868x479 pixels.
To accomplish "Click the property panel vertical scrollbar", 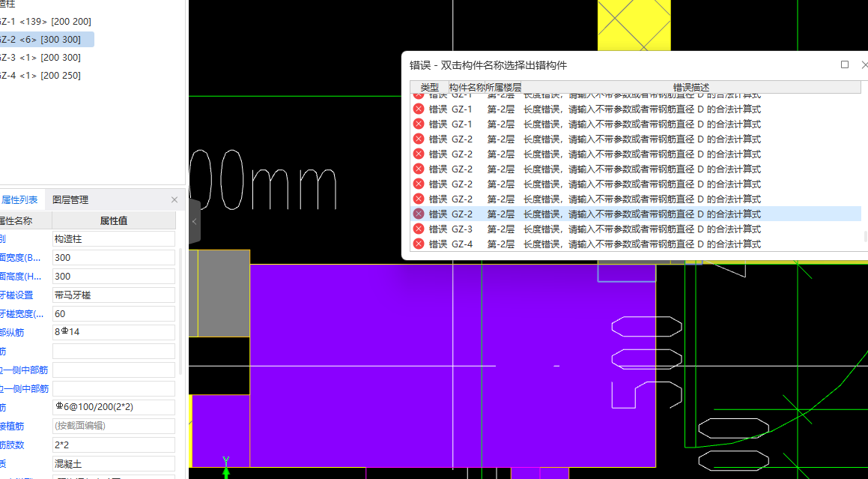I will point(179,310).
